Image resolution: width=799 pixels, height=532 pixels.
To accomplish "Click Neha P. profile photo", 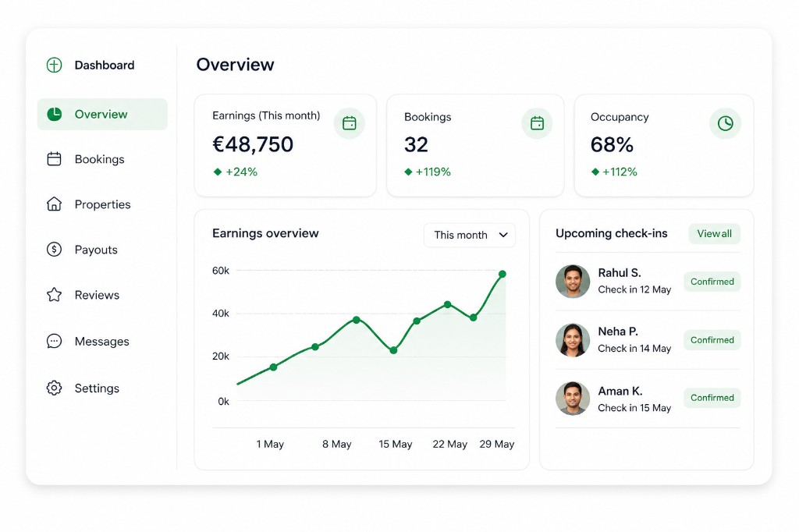I will click(573, 340).
